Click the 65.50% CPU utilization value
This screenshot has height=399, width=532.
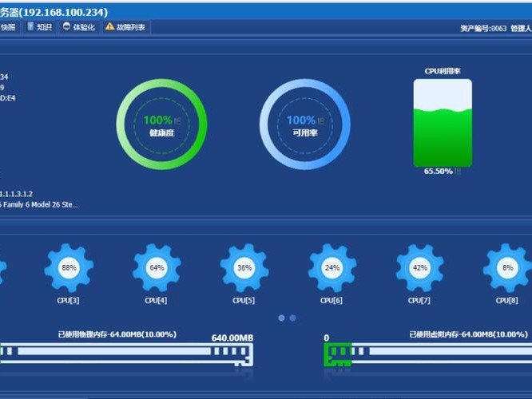tap(439, 172)
